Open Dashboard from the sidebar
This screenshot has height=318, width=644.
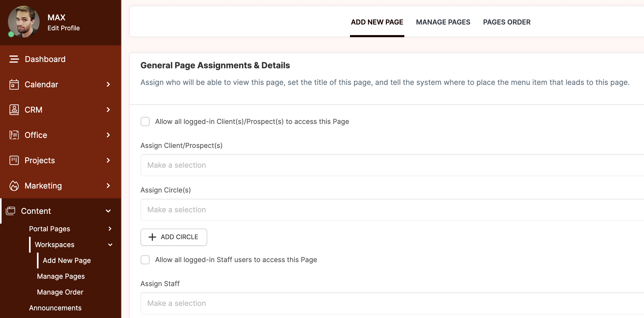click(60, 59)
